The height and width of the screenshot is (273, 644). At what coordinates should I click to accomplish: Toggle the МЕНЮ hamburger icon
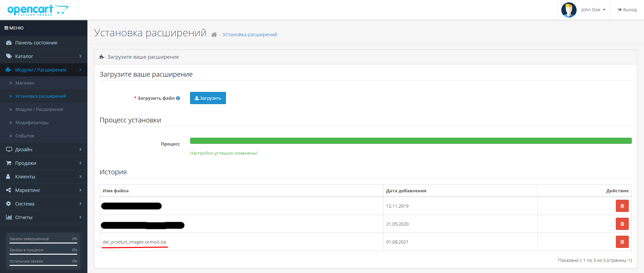click(6, 28)
